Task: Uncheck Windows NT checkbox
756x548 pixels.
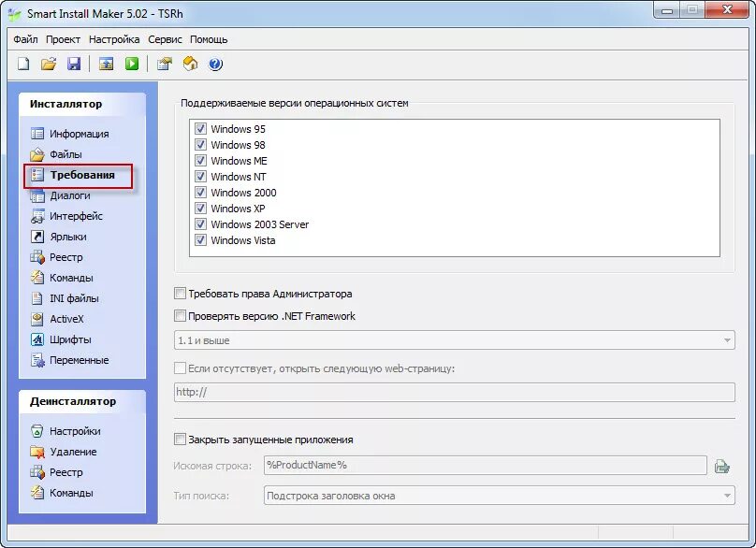Action: point(200,177)
